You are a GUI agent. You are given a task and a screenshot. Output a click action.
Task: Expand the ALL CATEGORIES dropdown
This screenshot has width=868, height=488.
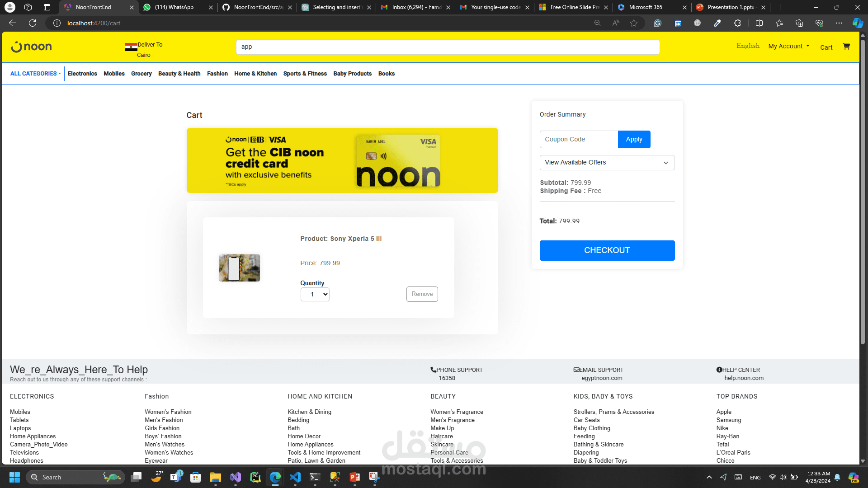(x=36, y=74)
